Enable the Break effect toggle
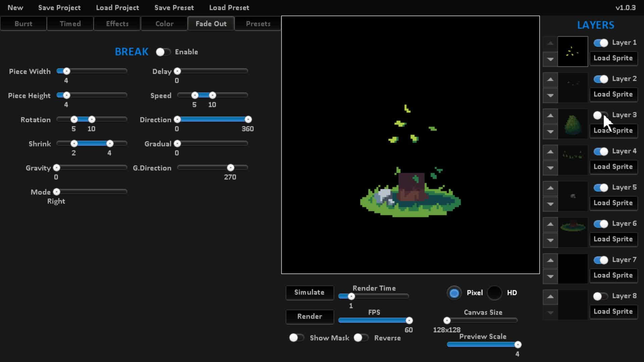Screen dimensions: 644x362 click(x=163, y=52)
